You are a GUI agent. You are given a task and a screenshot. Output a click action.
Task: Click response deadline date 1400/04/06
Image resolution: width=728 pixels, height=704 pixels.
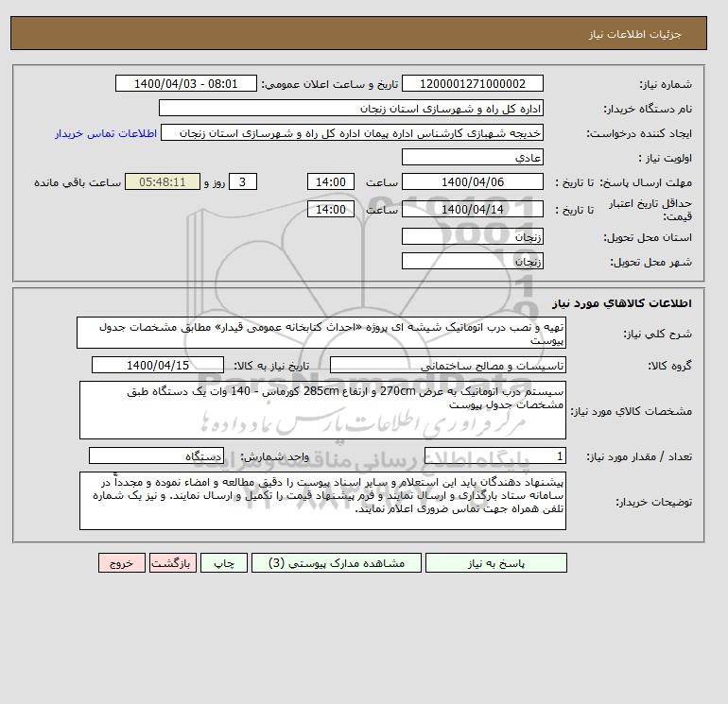[472, 182]
